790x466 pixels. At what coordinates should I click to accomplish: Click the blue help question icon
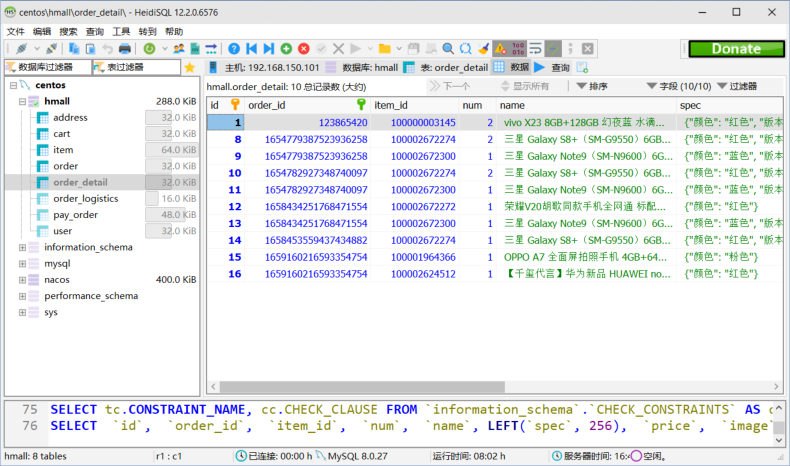click(234, 49)
